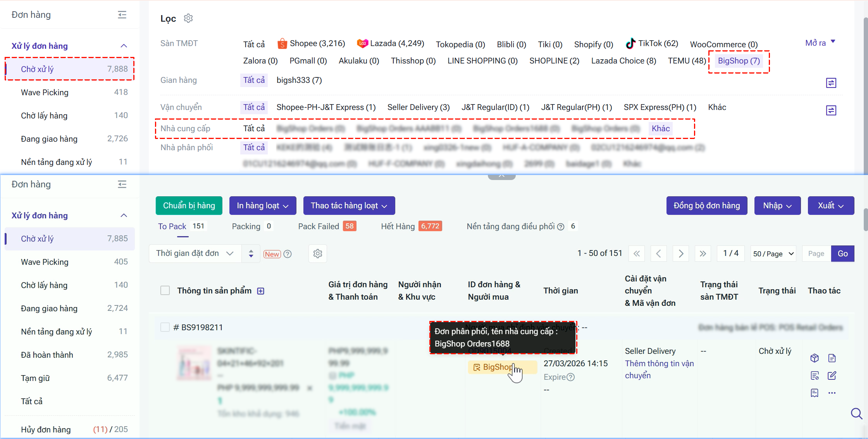Image resolution: width=868 pixels, height=439 pixels.
Task: Click the package icon in Thao tác column
Action: click(815, 358)
